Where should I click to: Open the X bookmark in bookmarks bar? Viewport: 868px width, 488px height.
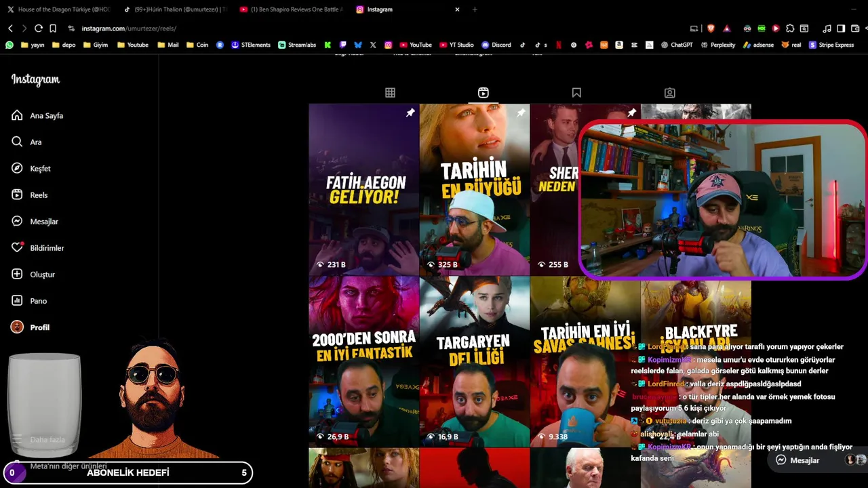(373, 45)
